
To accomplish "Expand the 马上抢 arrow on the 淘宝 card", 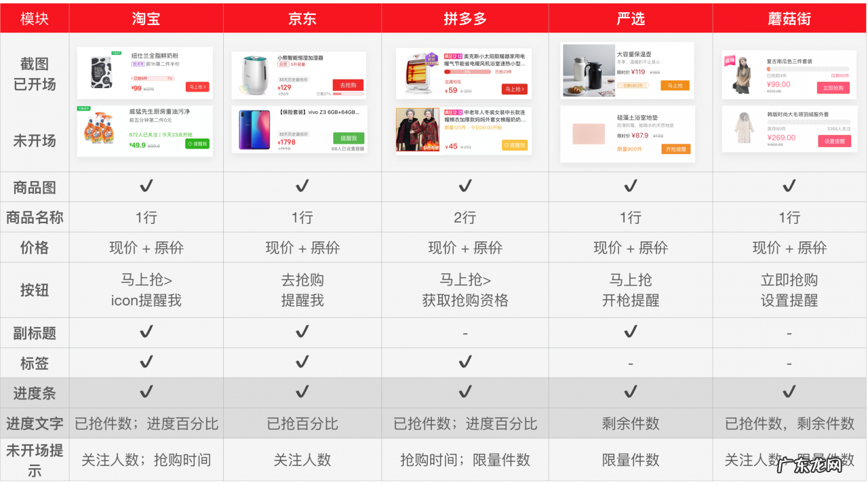I will point(203,87).
